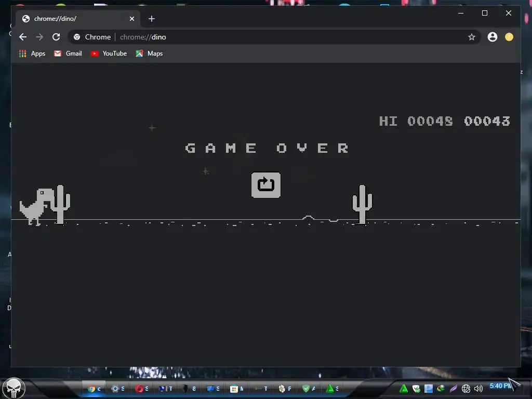Click the forward navigation arrow

click(39, 37)
